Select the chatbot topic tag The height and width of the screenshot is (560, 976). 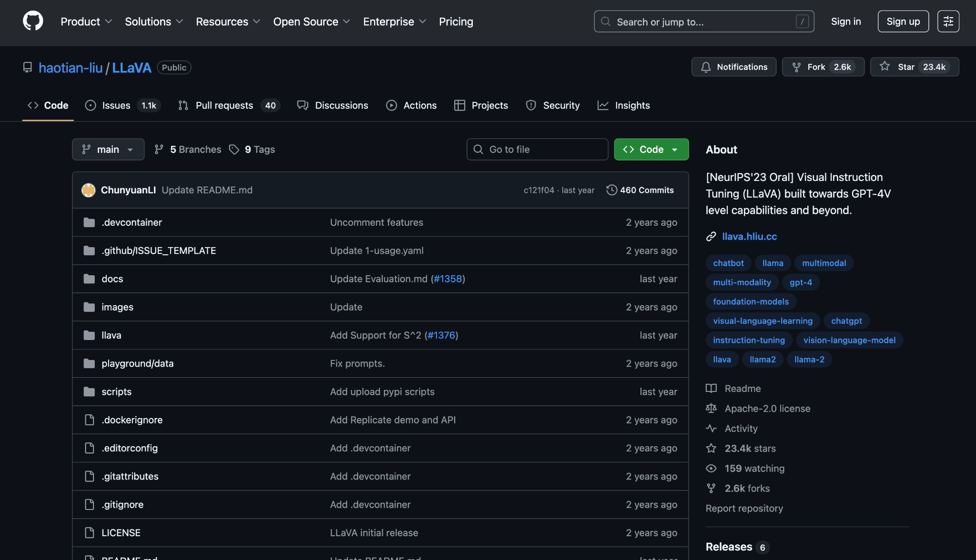[x=728, y=263]
